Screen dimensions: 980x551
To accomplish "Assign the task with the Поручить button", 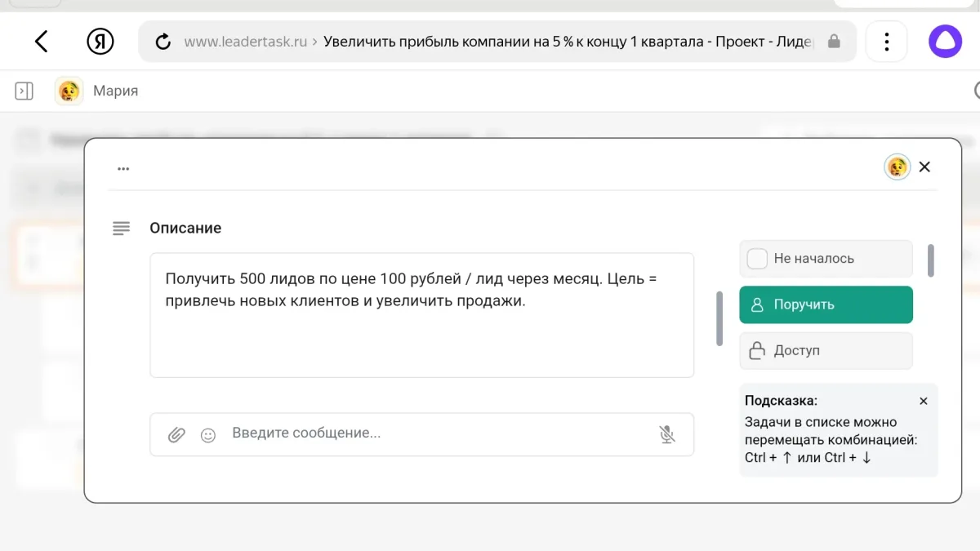I will (826, 304).
